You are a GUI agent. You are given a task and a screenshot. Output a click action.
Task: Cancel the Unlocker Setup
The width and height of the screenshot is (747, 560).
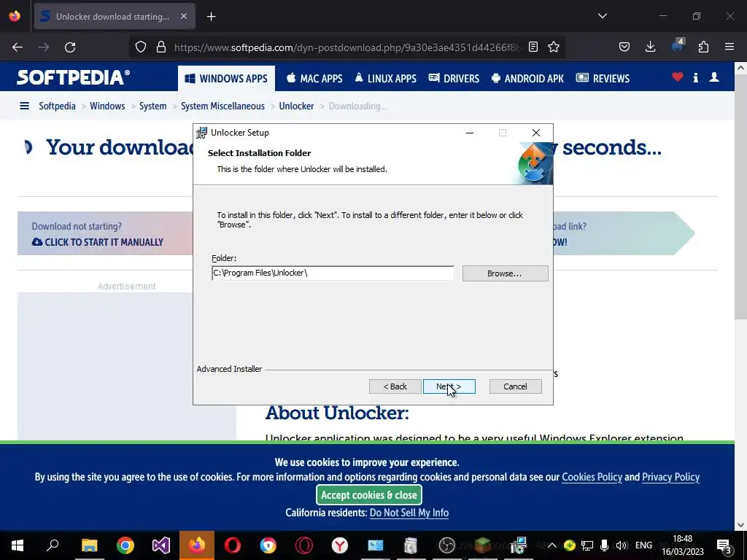click(515, 386)
